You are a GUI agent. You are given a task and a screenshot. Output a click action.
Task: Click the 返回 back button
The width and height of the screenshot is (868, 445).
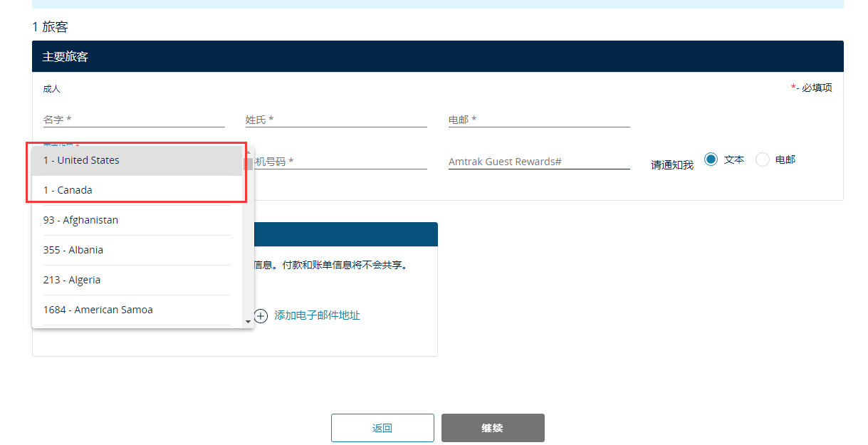click(x=382, y=428)
